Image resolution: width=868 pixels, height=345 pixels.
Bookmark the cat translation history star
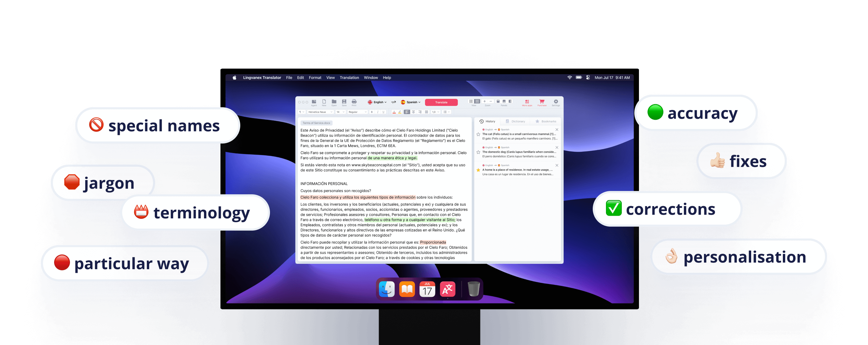(478, 134)
